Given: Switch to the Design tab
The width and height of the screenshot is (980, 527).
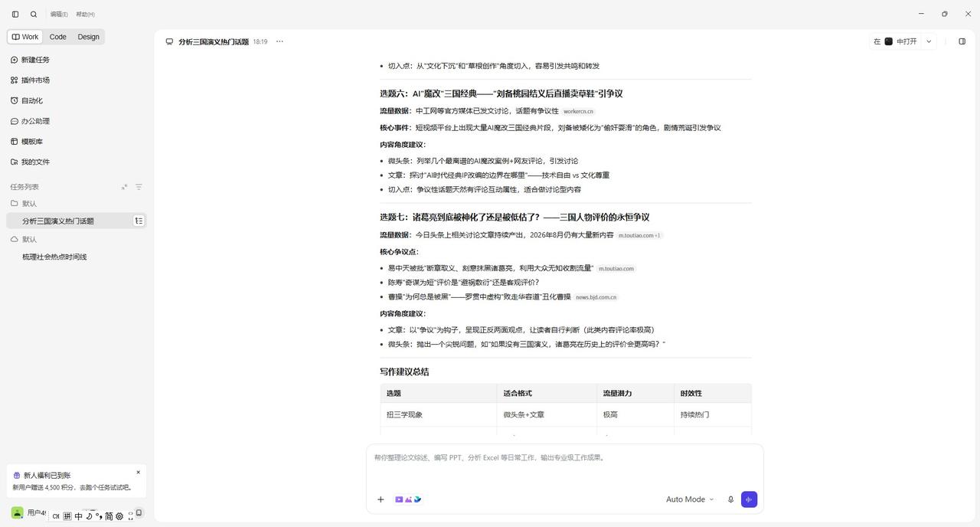Looking at the screenshot, I should [x=88, y=37].
